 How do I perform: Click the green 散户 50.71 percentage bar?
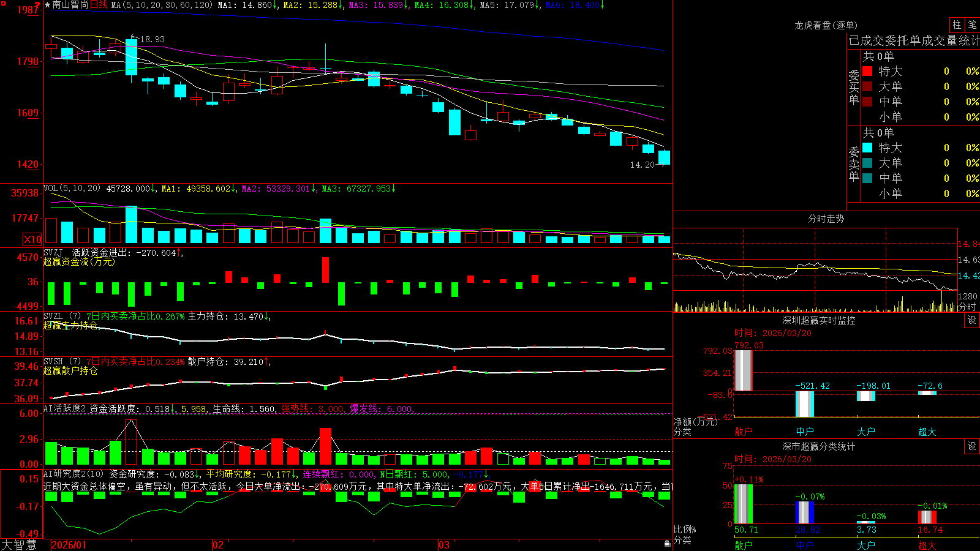tap(743, 504)
